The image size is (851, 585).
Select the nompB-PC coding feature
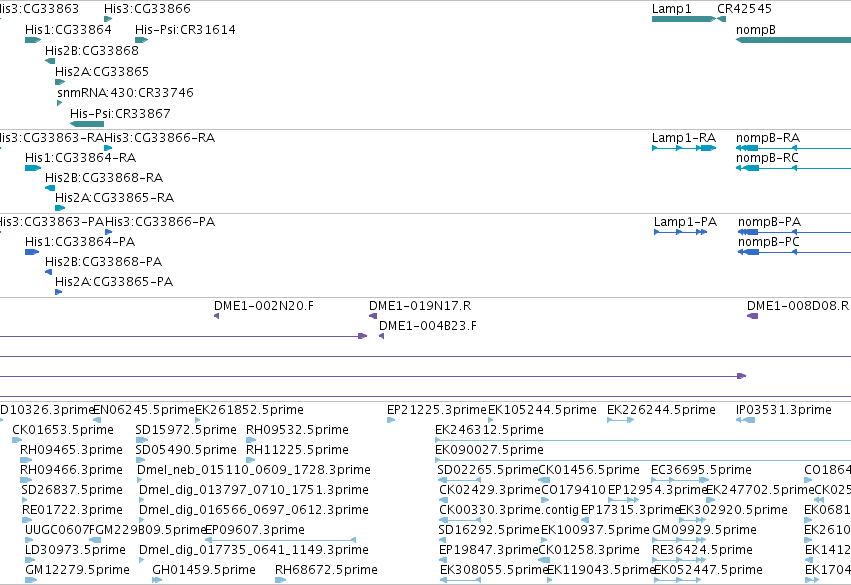click(x=795, y=252)
